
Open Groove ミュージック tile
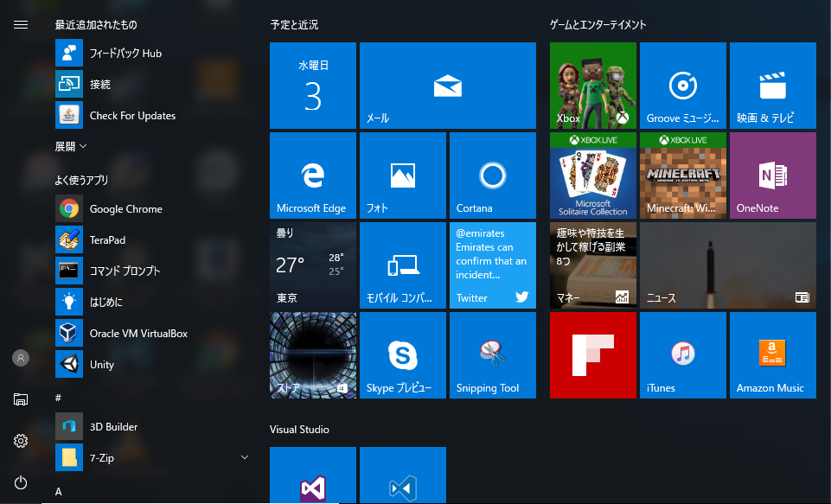(x=683, y=86)
